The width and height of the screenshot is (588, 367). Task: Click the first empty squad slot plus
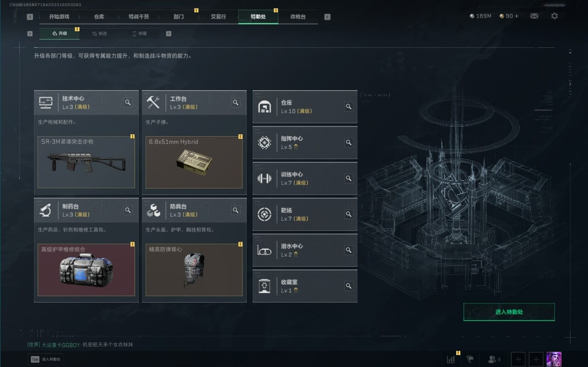click(518, 359)
